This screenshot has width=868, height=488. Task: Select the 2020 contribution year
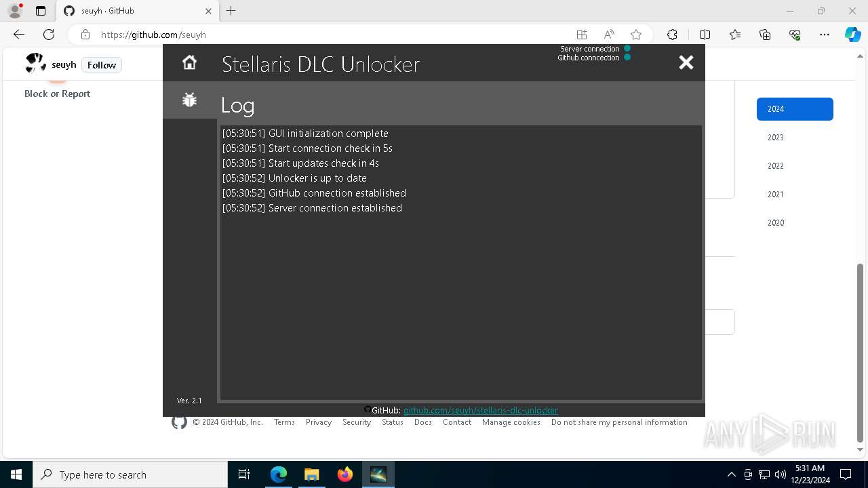[795, 223]
